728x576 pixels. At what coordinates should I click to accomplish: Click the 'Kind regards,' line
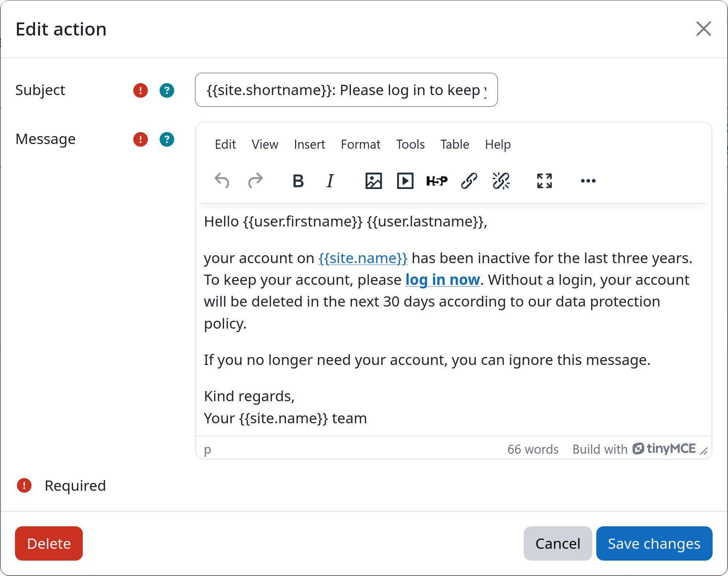tap(249, 396)
